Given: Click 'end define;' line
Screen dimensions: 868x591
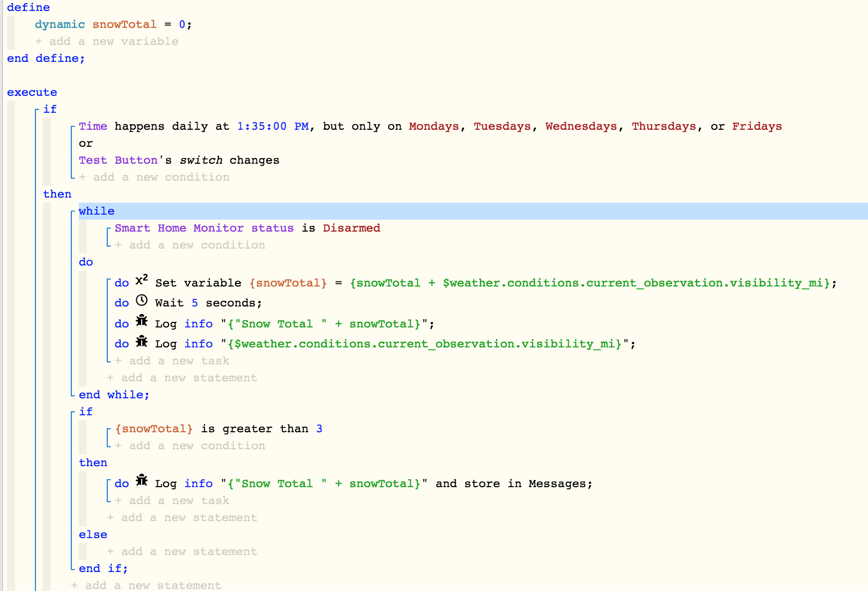Looking at the screenshot, I should [46, 58].
